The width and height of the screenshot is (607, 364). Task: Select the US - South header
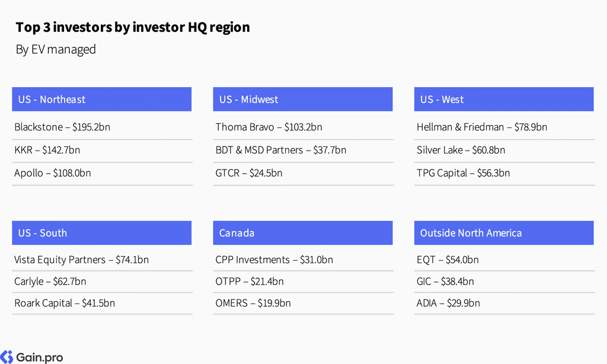(102, 233)
